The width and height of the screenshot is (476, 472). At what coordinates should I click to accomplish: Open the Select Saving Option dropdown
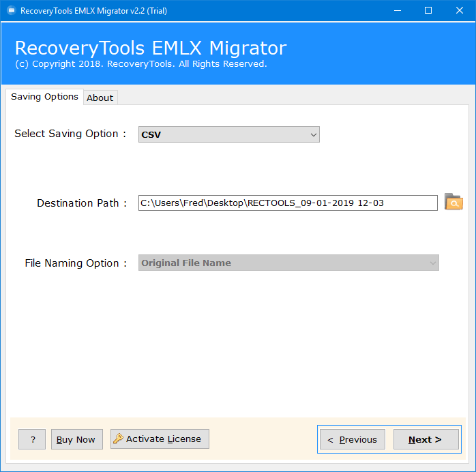click(x=229, y=134)
